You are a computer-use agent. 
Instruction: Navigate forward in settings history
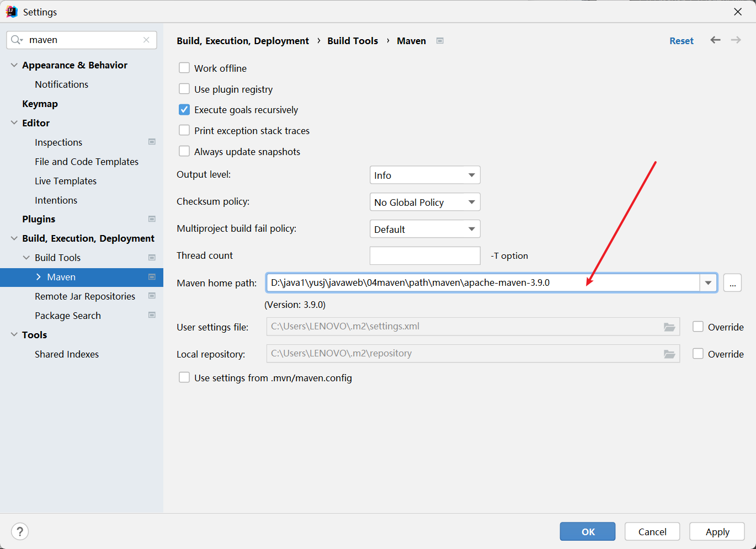736,40
